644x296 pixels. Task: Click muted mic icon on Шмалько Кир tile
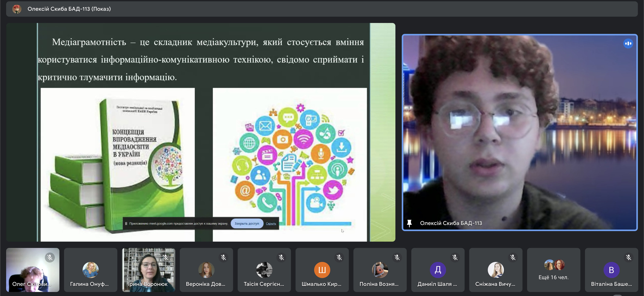click(339, 258)
